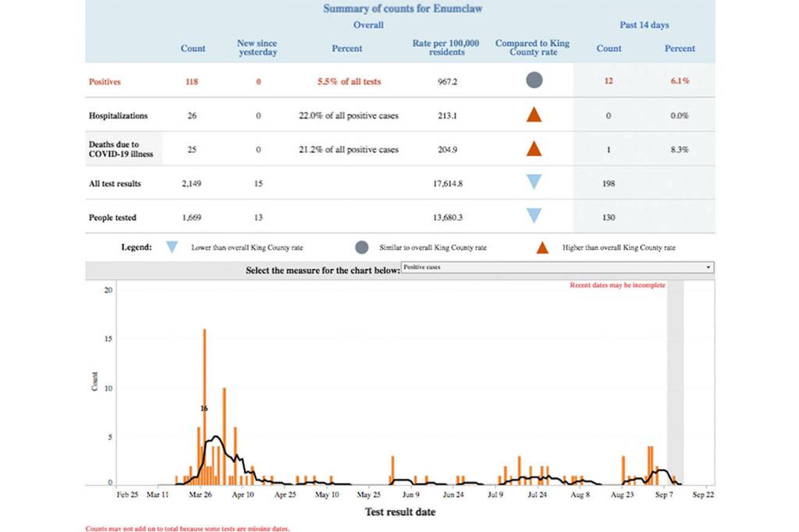Click the tallest bar labeled 16
799x532 pixels.
[204, 406]
